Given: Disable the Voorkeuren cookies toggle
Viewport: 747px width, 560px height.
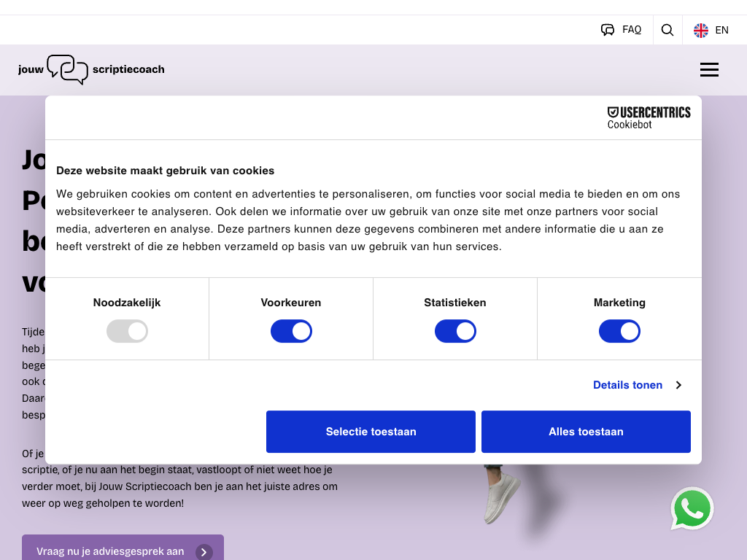Looking at the screenshot, I should coord(291,332).
